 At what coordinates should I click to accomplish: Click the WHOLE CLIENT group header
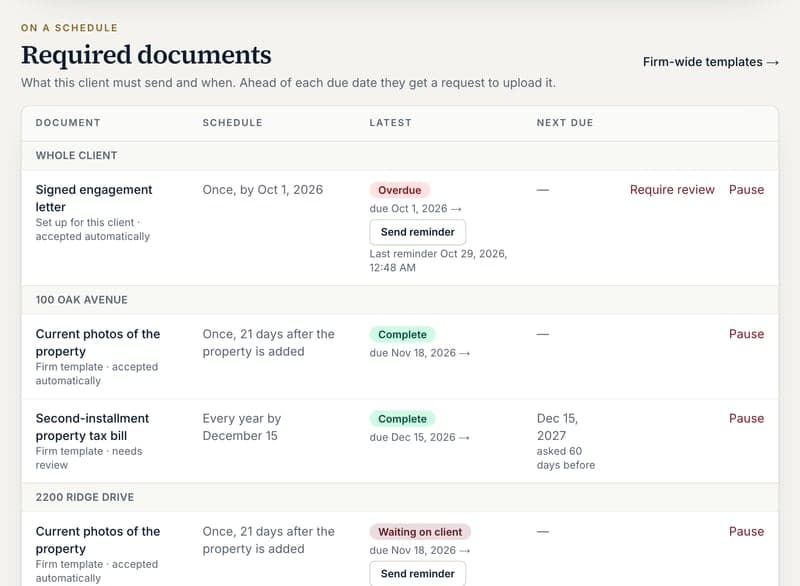[400, 156]
